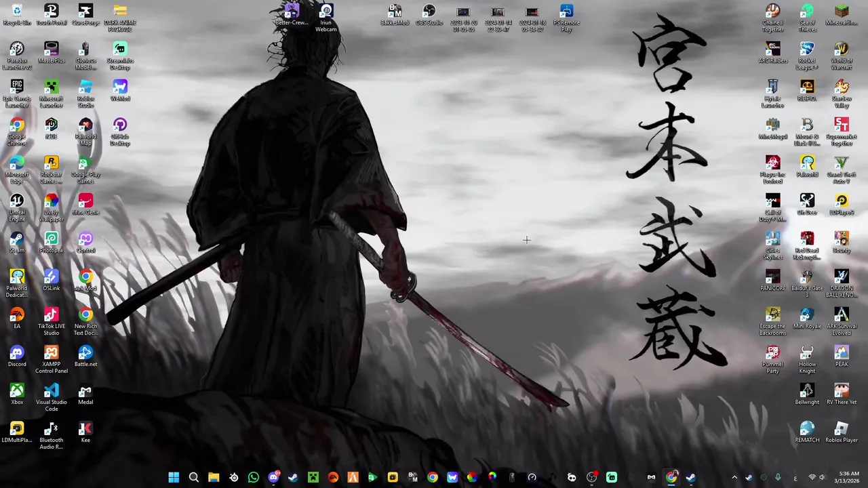
Task: Select the Medal desktop shortcut
Action: click(85, 394)
